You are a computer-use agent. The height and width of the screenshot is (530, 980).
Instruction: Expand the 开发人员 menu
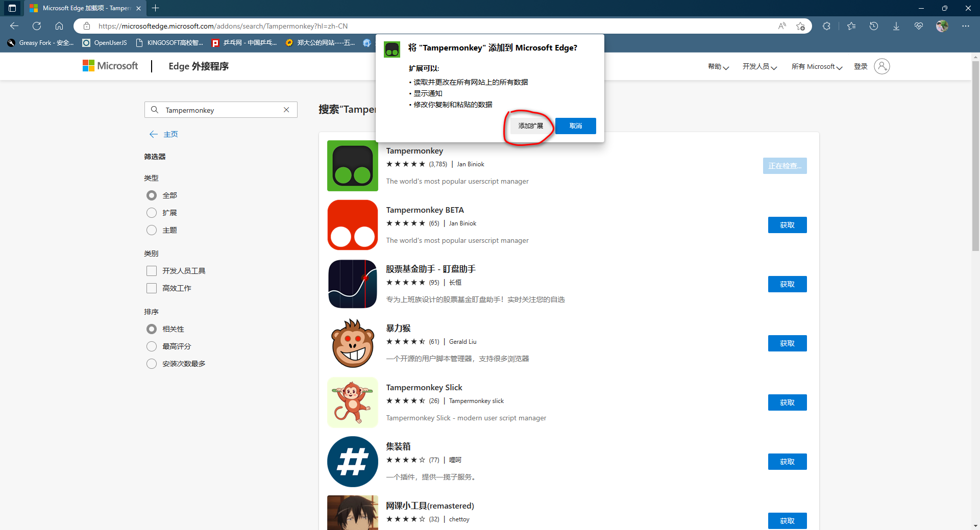tap(759, 66)
